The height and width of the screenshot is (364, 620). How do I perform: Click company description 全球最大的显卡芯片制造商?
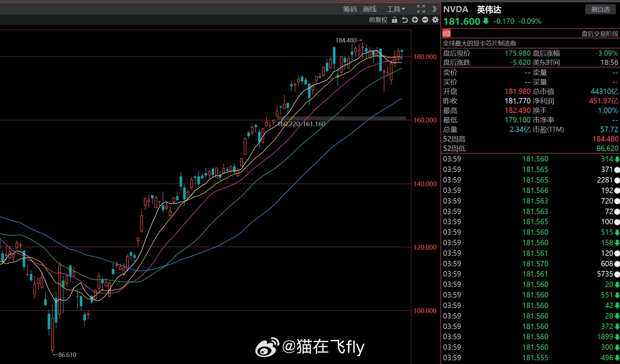pos(479,43)
